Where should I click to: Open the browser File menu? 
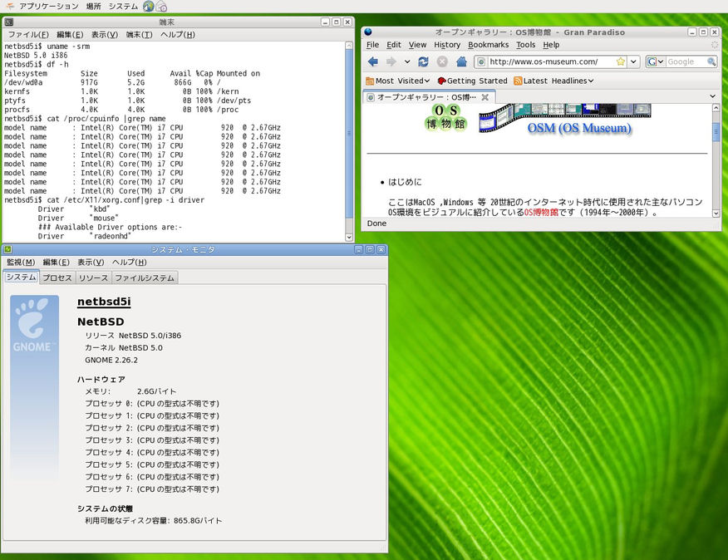(372, 45)
